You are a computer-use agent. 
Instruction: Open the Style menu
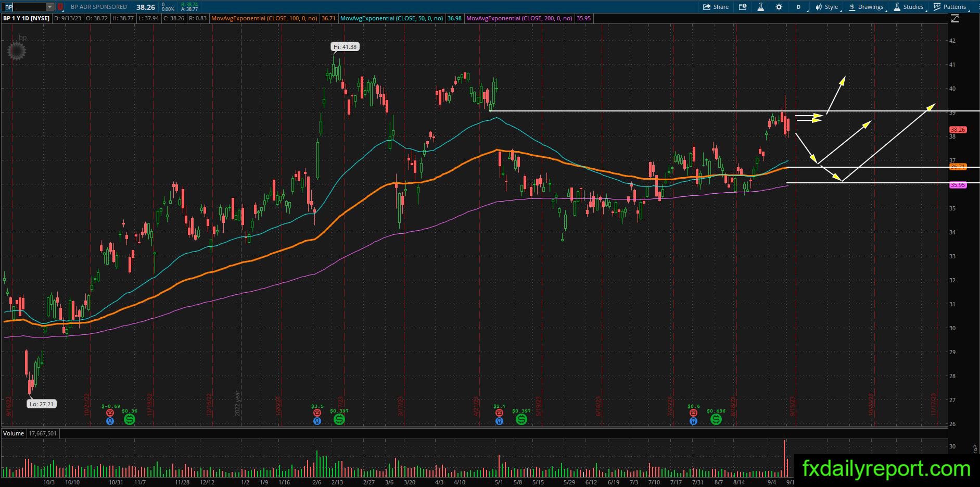827,7
